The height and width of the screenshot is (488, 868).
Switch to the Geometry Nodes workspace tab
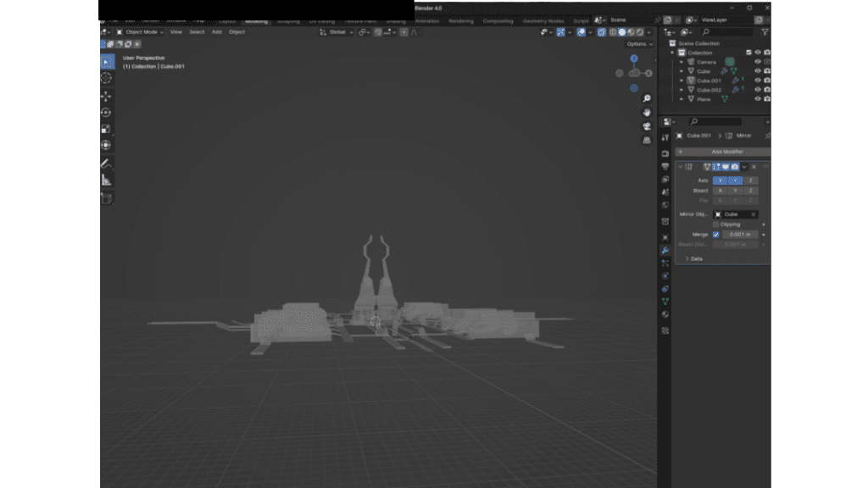[x=543, y=21]
